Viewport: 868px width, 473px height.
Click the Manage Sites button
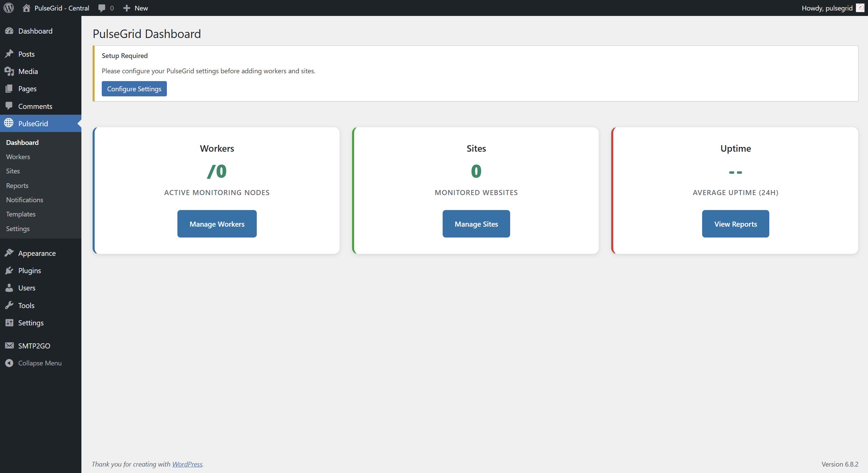[476, 224]
